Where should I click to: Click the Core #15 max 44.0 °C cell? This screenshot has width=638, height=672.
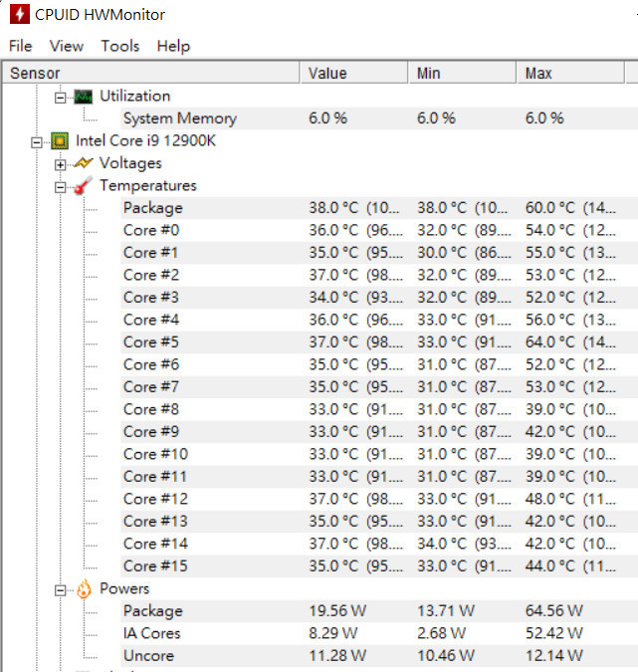[570, 566]
